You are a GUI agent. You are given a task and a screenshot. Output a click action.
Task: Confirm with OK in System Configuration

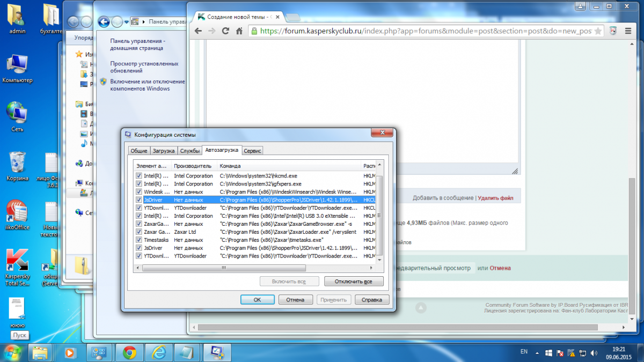click(257, 300)
